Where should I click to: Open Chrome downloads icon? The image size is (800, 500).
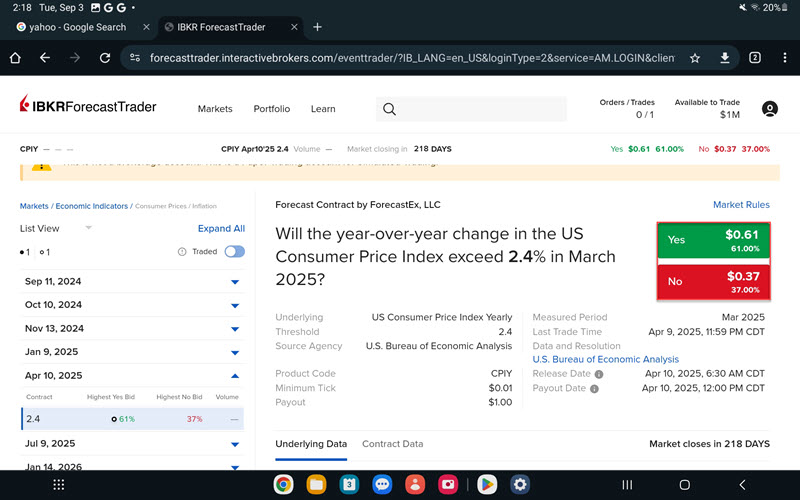pos(724,58)
